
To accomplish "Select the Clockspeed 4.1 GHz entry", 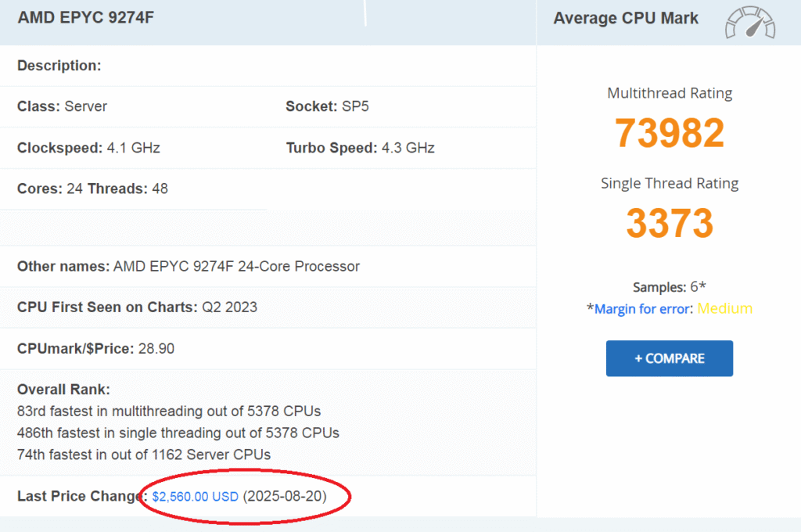I will click(88, 148).
